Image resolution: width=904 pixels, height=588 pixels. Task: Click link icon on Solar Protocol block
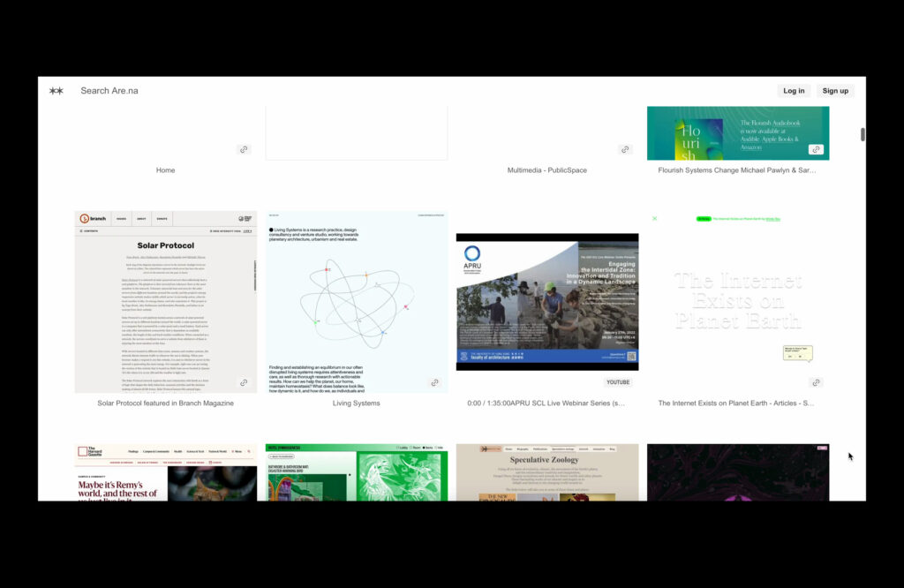click(x=244, y=382)
